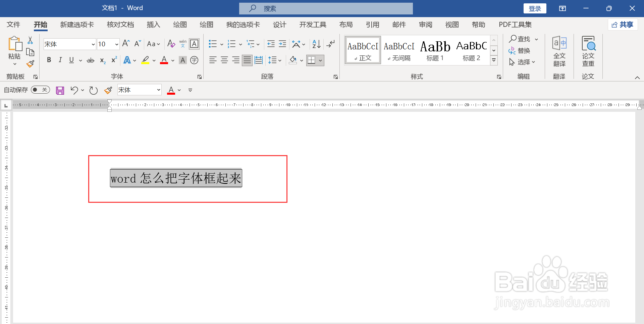Decrease paragraph indent

[x=271, y=44]
